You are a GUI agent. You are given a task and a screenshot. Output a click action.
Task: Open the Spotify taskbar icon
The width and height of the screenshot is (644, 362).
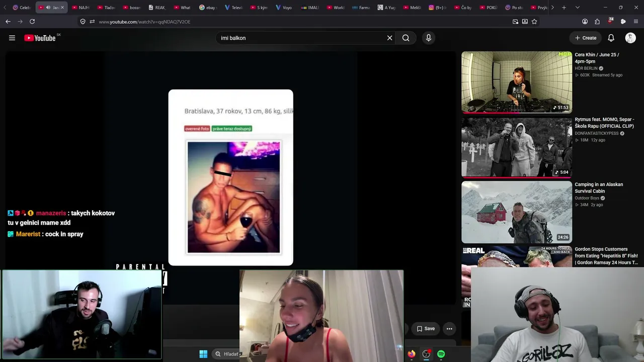(x=441, y=354)
